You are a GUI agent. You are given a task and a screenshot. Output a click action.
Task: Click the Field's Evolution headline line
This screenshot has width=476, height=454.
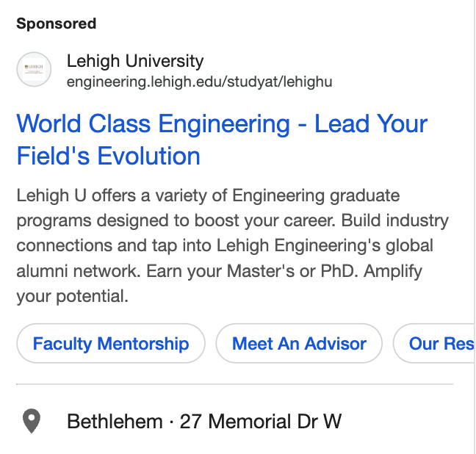click(x=109, y=156)
